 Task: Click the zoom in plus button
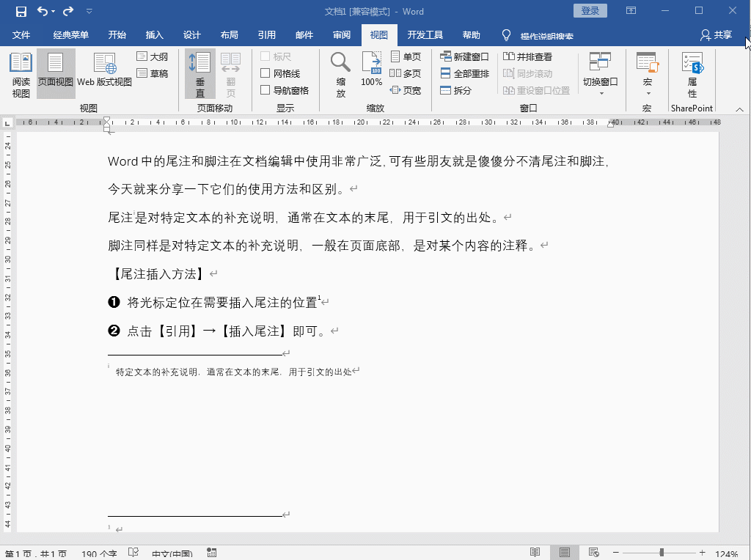coord(702,553)
